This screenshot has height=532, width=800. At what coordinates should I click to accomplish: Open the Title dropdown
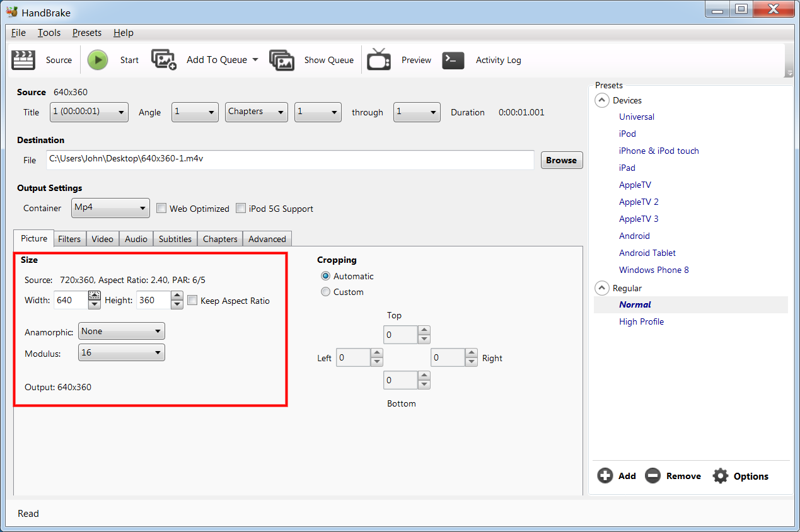tap(89, 112)
